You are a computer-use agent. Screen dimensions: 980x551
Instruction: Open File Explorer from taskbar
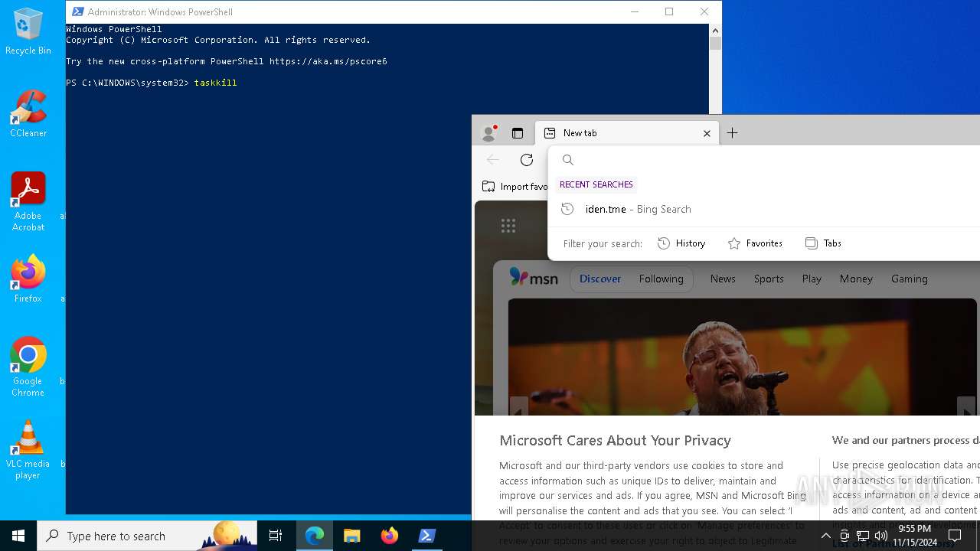[352, 536]
